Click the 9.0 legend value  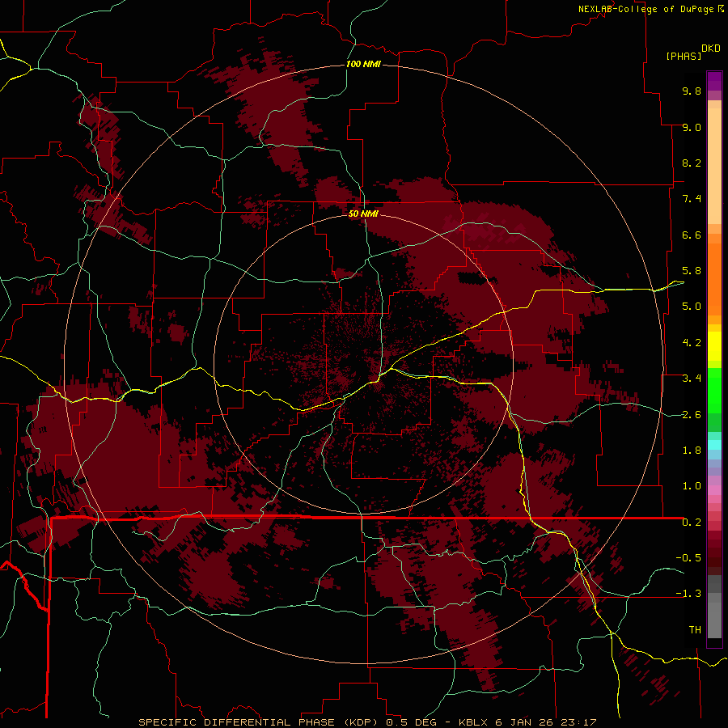click(x=692, y=127)
